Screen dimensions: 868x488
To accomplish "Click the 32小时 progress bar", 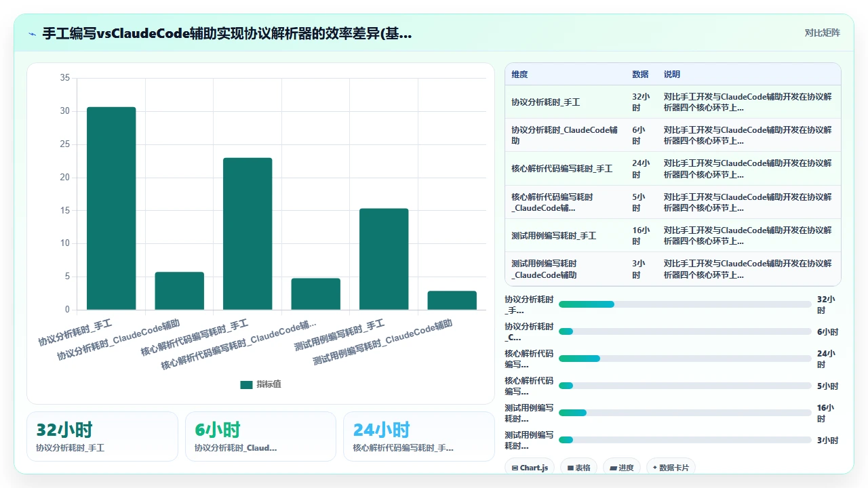I will [685, 304].
